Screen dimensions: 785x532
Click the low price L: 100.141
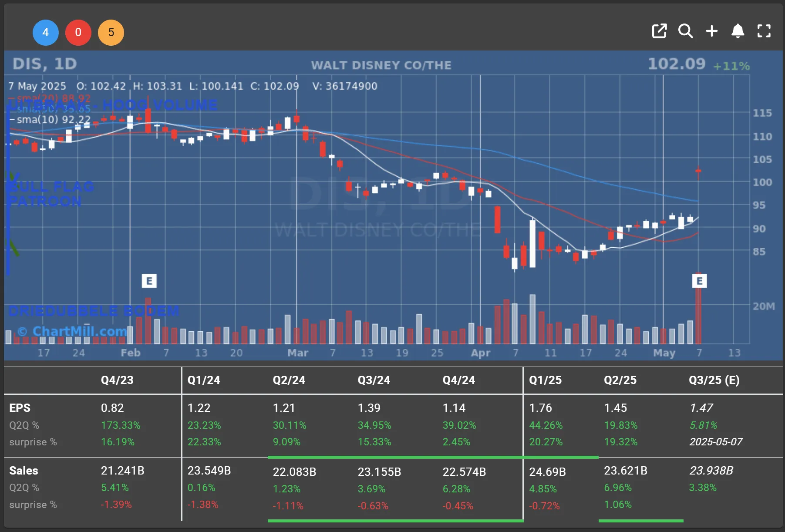(x=216, y=86)
